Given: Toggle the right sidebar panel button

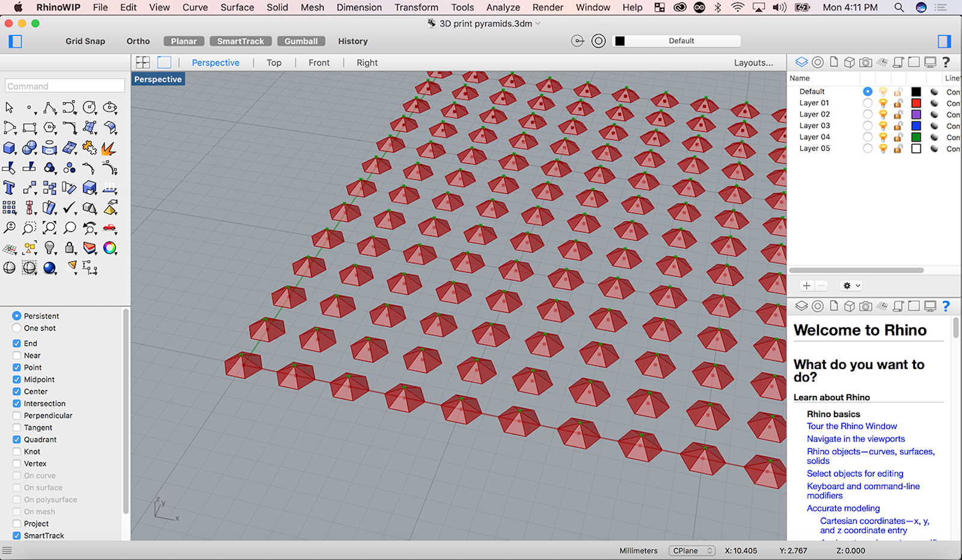Looking at the screenshot, I should coord(945,41).
